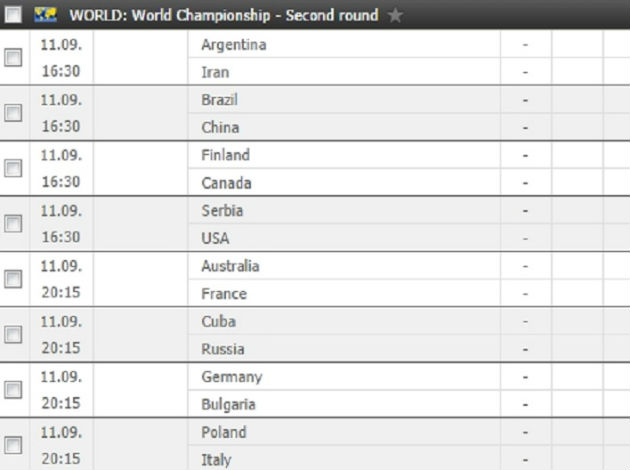The height and width of the screenshot is (470, 630).
Task: Click the score dash next to Finland
Action: coord(525,156)
